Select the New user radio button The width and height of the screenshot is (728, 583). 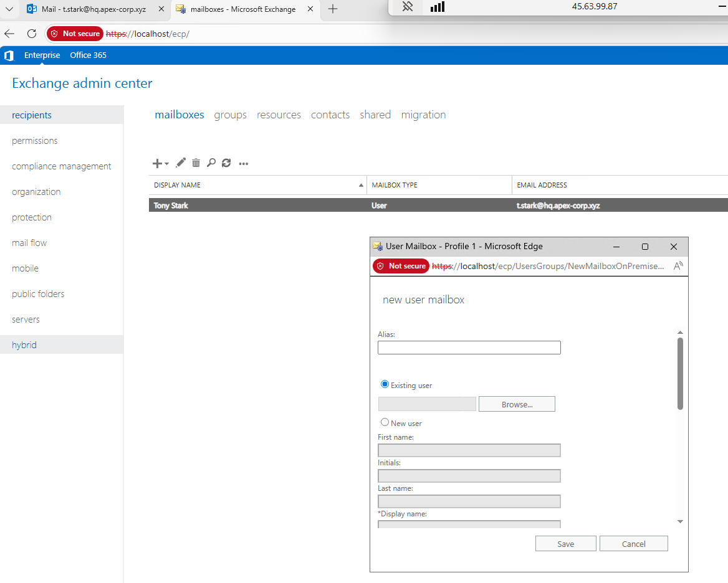pos(385,422)
